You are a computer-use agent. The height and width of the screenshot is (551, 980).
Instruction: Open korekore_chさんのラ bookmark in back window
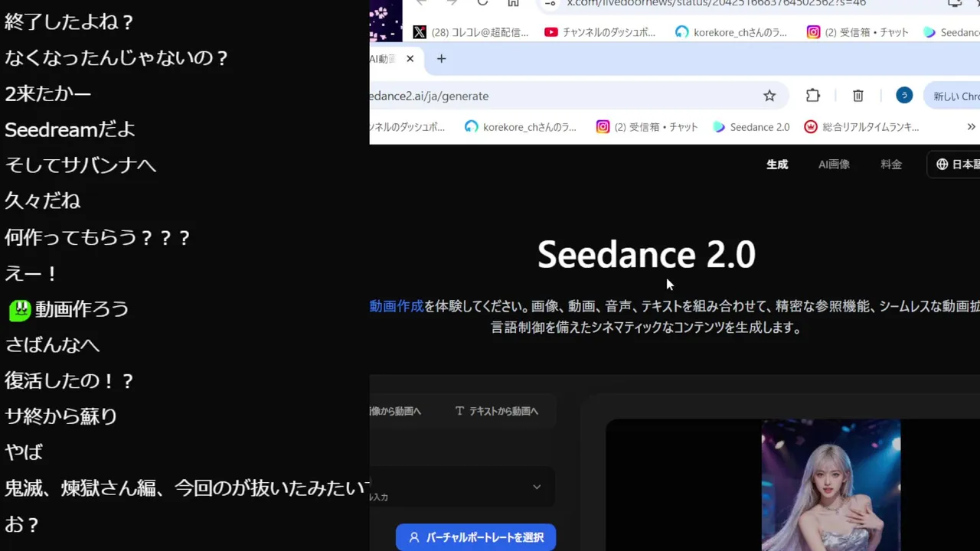point(732,32)
